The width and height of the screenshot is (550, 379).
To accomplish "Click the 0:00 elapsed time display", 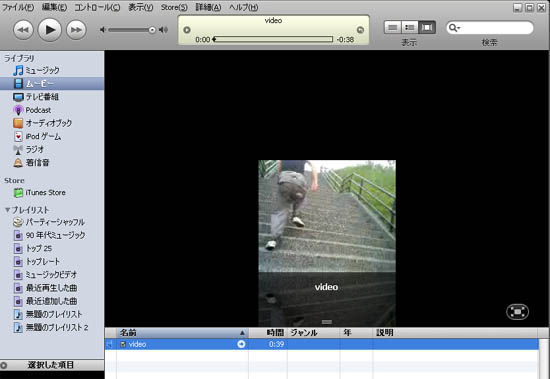I will click(203, 40).
